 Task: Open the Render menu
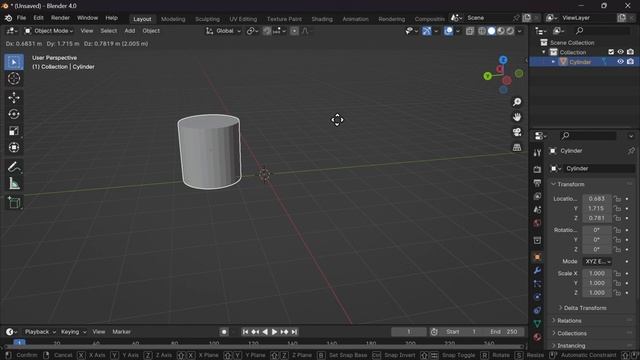click(x=60, y=18)
